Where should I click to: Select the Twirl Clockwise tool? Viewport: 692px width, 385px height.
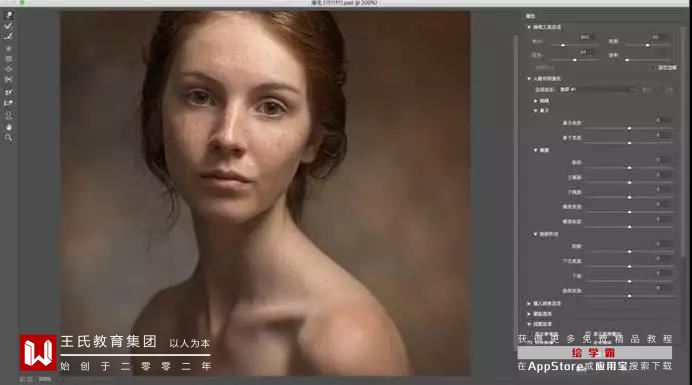pos(8,48)
